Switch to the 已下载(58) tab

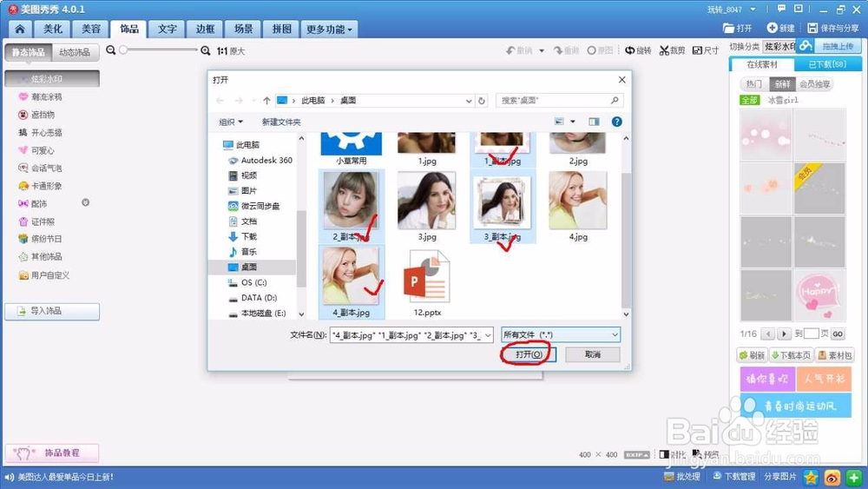coord(827,64)
